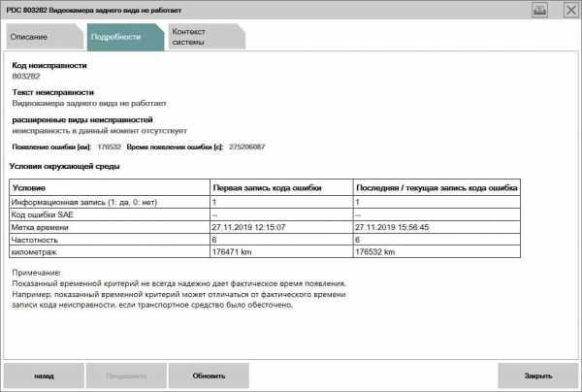This screenshot has height=392, width=582.
Task: Select the Подробности tab
Action: pos(109,37)
